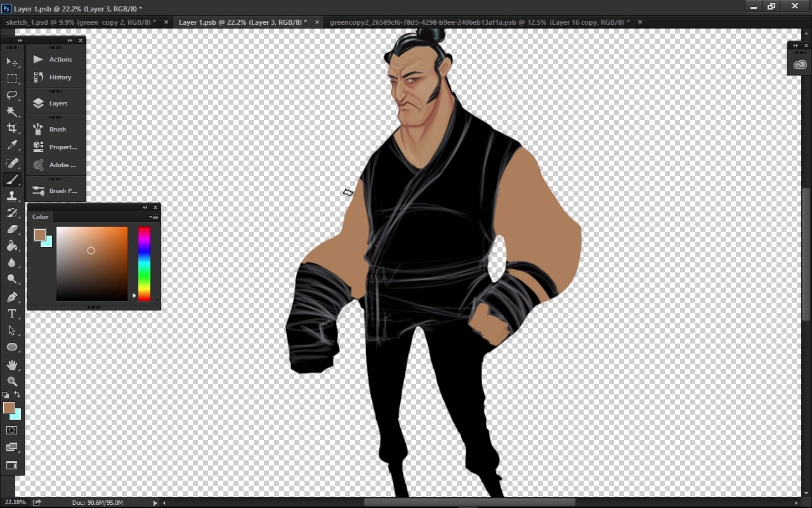Select the Paint Bucket tool
The image size is (812, 508).
(12, 246)
